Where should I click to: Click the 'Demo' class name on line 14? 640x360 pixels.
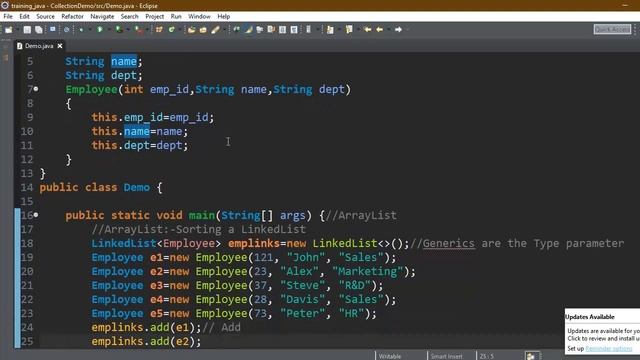[x=137, y=187]
